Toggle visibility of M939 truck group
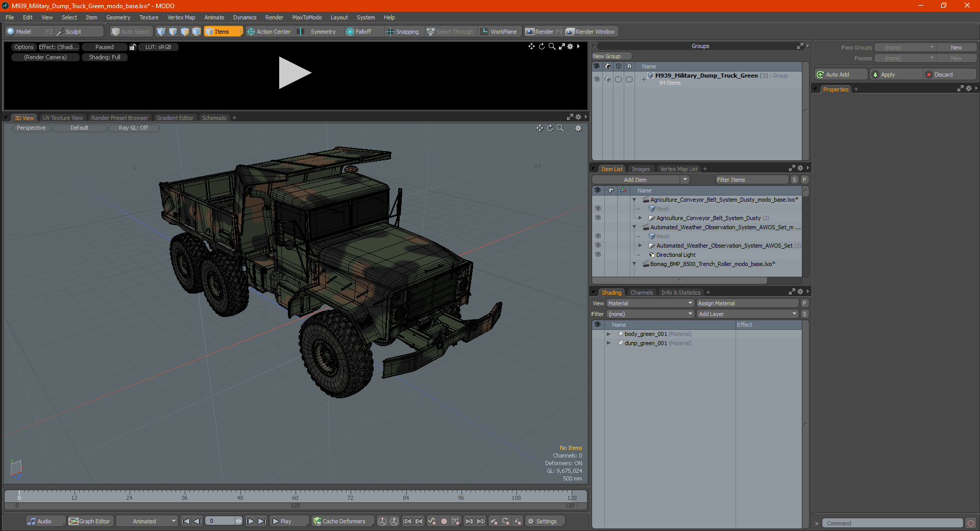 597,79
